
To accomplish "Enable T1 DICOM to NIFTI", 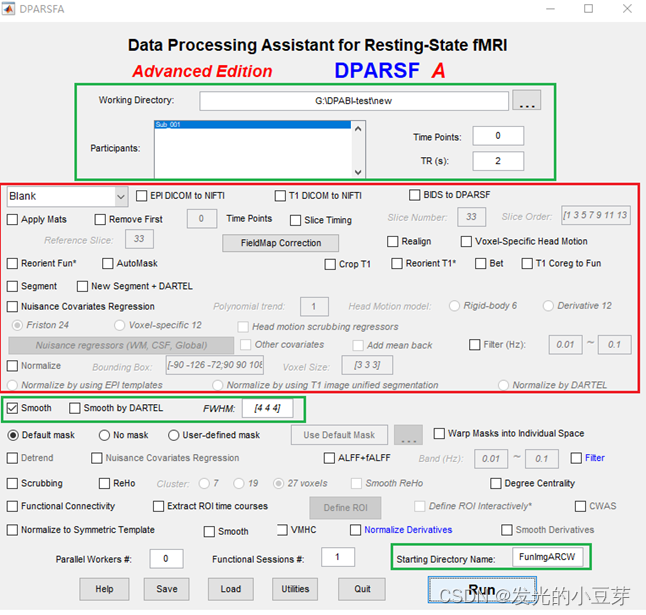I will click(x=280, y=196).
